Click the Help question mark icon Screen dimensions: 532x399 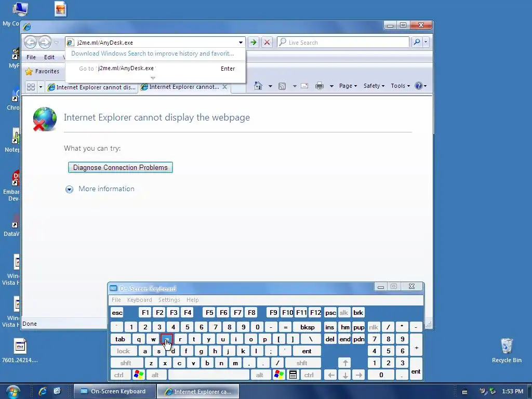pos(419,86)
